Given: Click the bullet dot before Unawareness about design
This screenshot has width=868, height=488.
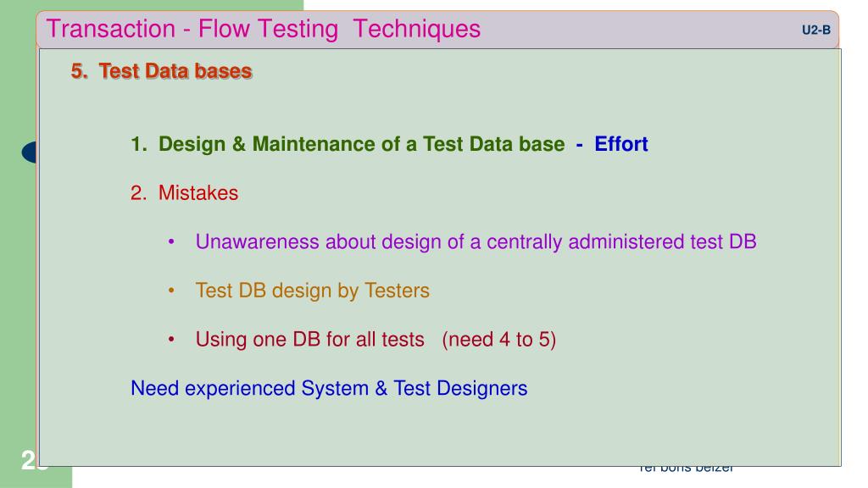Looking at the screenshot, I should click(171, 241).
